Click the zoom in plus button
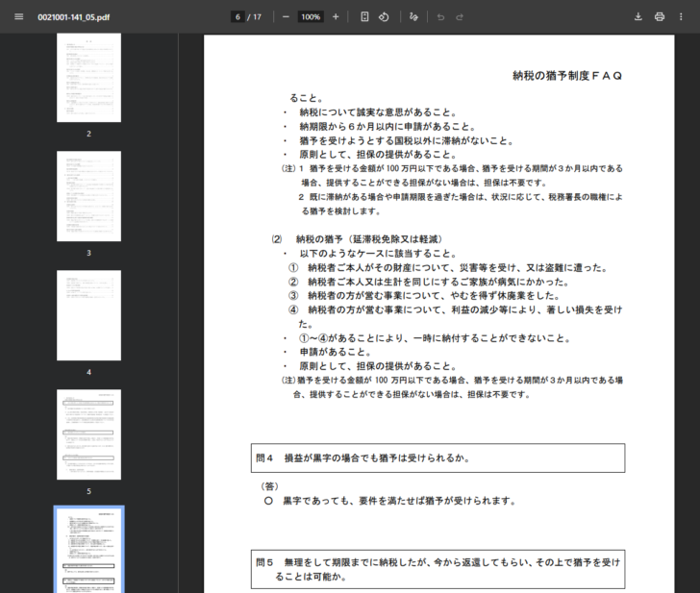 pos(336,17)
